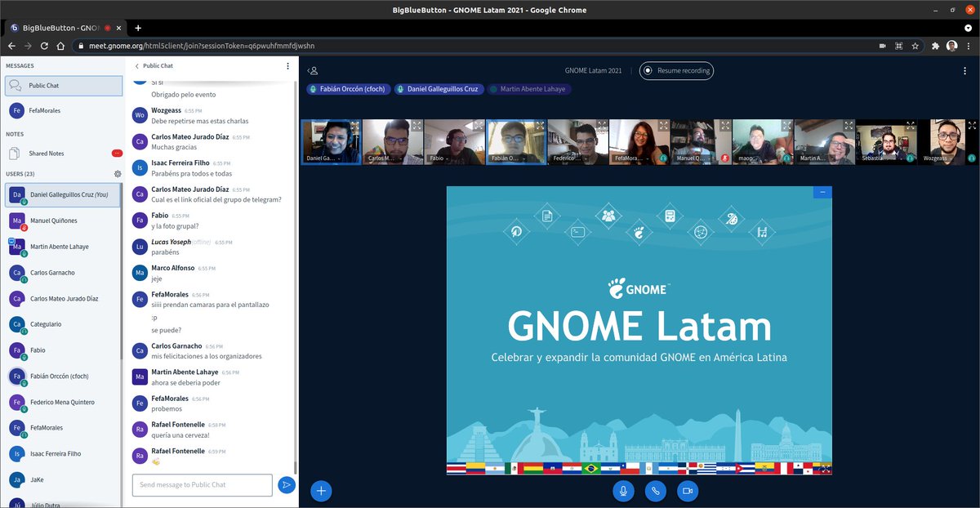This screenshot has width=980, height=508.
Task: Make Fabio's webcam fullscreen
Action: click(479, 126)
